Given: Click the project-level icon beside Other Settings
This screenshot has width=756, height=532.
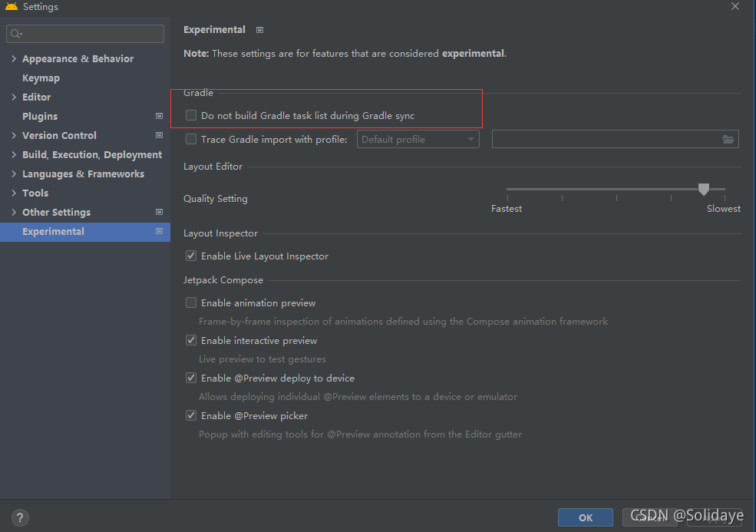Looking at the screenshot, I should tap(159, 212).
